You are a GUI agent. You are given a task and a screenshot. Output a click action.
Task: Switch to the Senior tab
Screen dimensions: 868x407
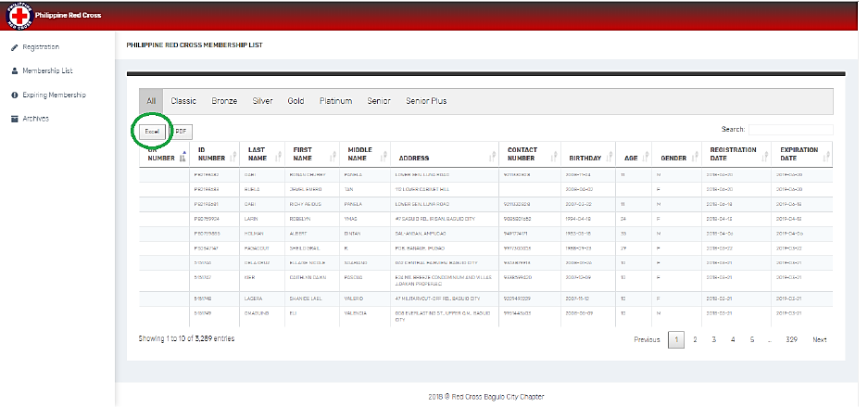[379, 101]
